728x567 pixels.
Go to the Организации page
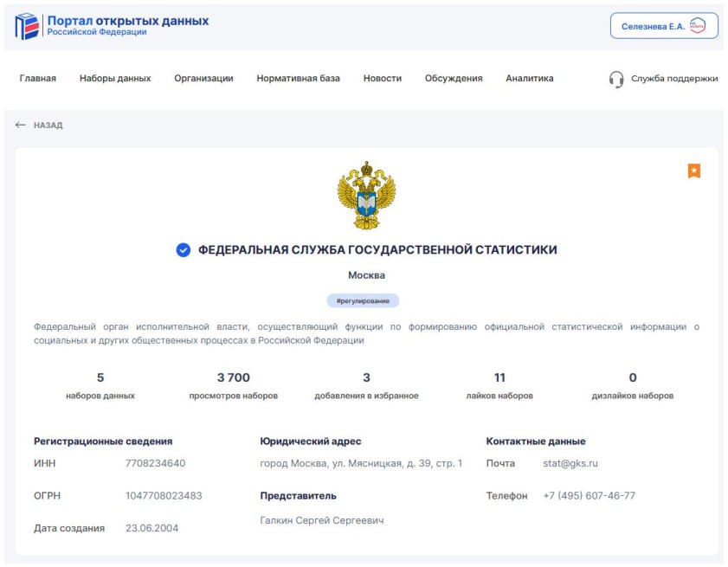203,79
